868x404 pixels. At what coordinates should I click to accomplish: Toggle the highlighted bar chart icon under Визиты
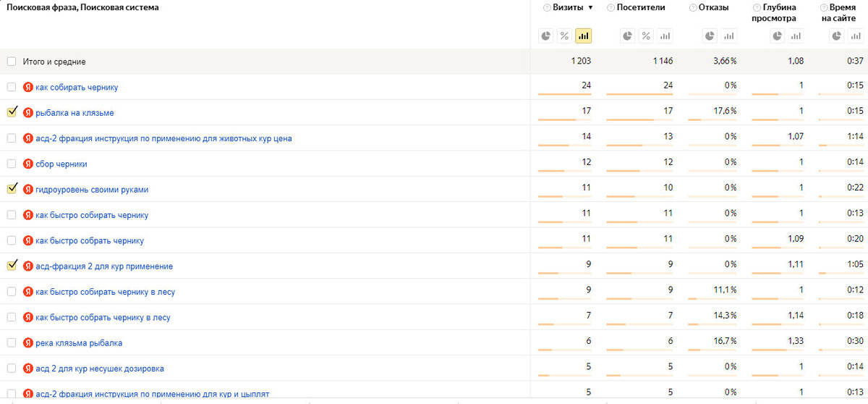(583, 35)
